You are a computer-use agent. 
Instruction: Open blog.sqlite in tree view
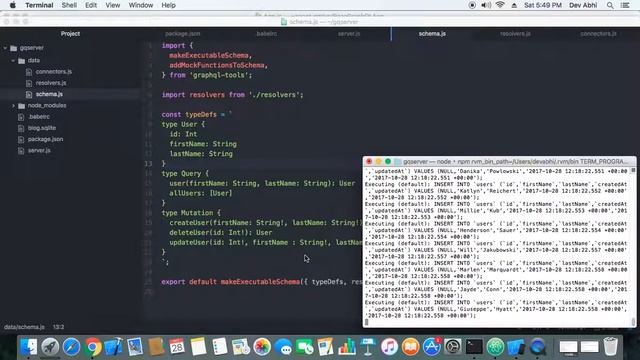click(x=42, y=128)
